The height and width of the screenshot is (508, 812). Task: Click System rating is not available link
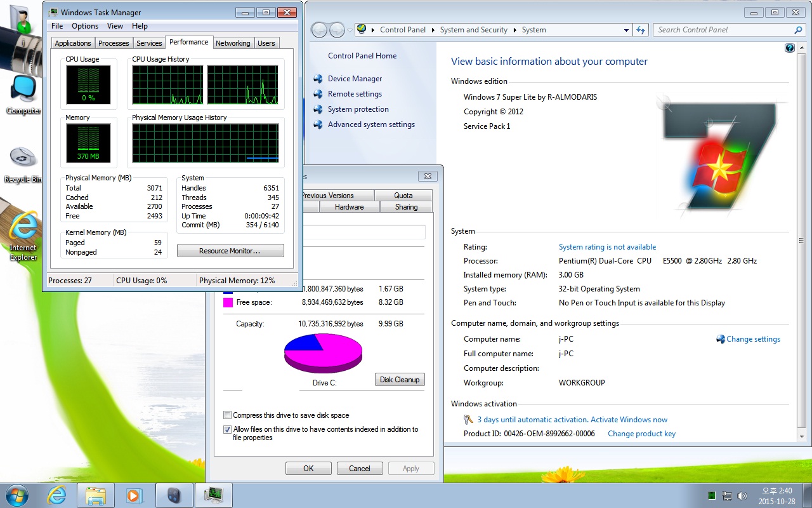(607, 247)
